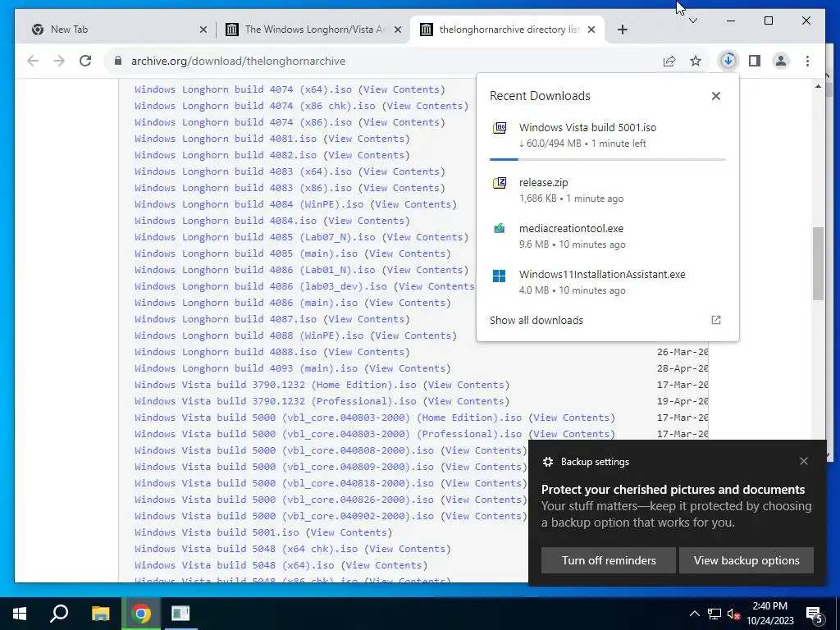This screenshot has width=840, height=630.
Task: Click Show all downloads
Action: [536, 321]
